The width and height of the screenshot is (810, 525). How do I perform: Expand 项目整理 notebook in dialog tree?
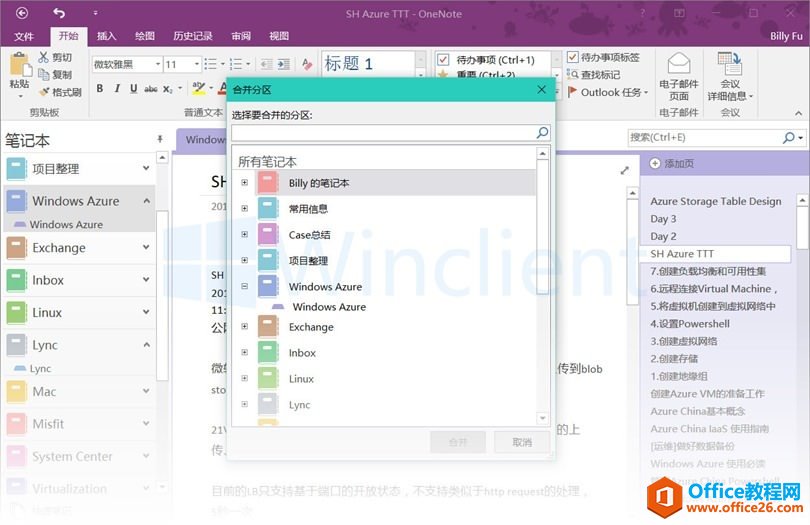245,260
